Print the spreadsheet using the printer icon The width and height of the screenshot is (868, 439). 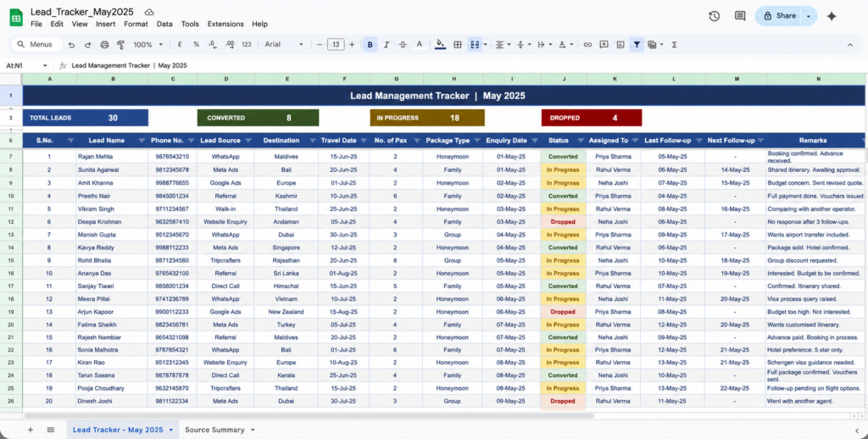click(x=104, y=45)
